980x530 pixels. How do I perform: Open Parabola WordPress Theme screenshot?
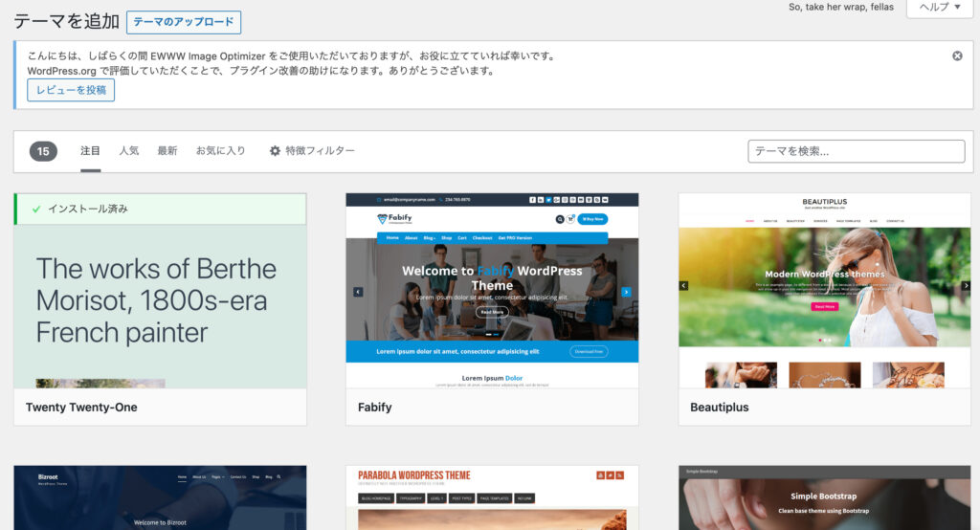click(492, 497)
